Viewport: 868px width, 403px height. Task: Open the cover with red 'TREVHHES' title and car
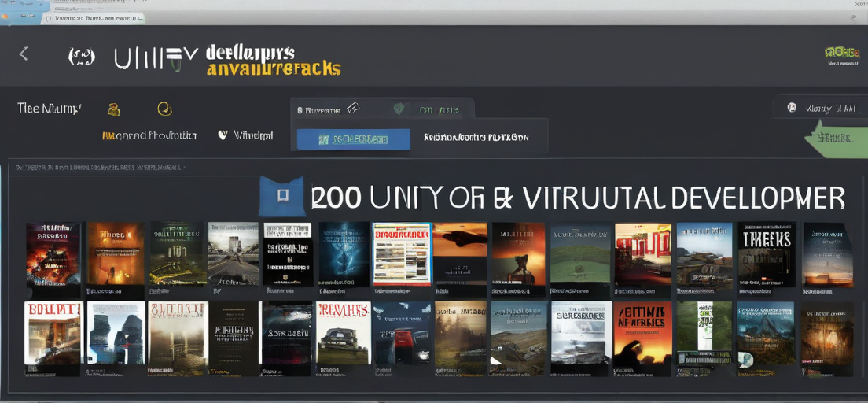click(x=344, y=333)
